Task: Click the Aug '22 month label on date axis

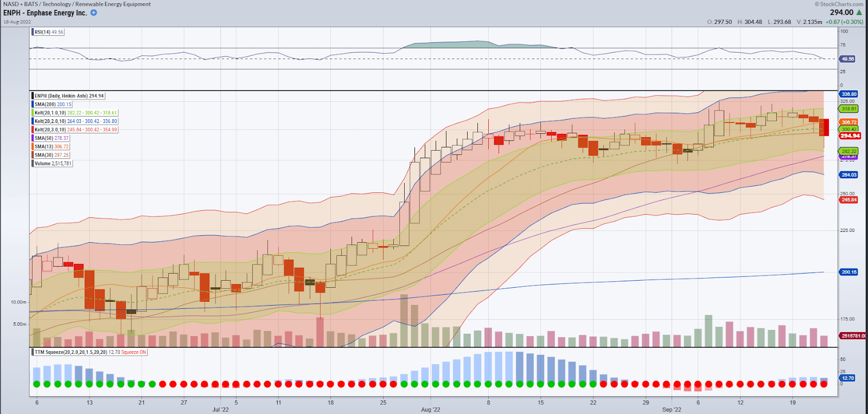Action: point(431,410)
